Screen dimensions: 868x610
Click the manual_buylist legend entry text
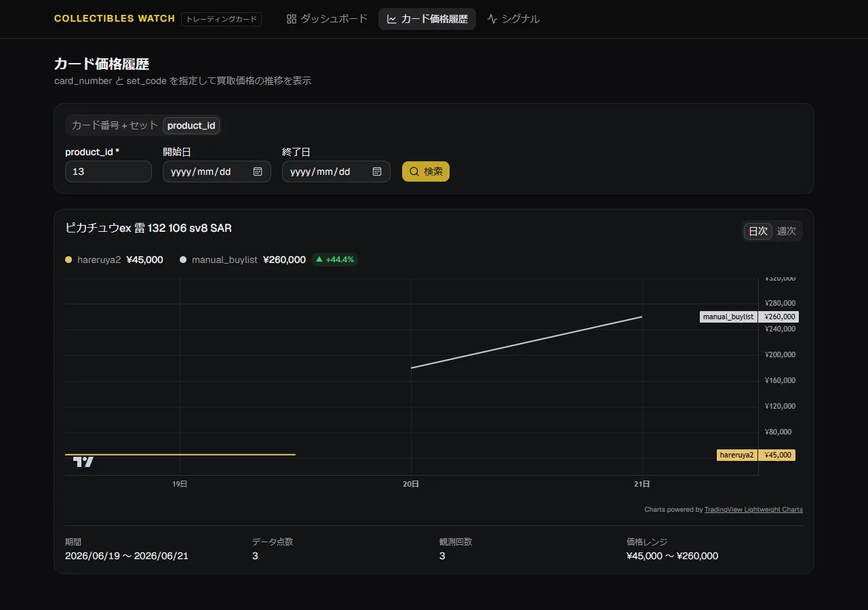pos(224,260)
